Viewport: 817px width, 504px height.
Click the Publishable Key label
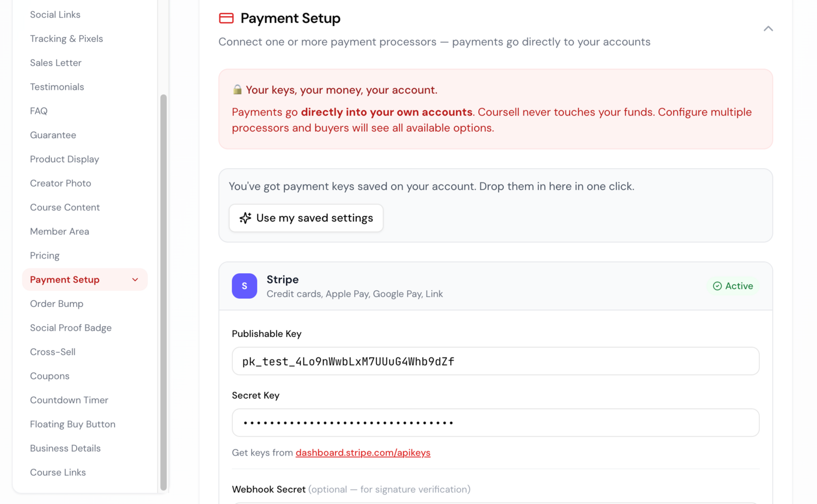tap(267, 334)
